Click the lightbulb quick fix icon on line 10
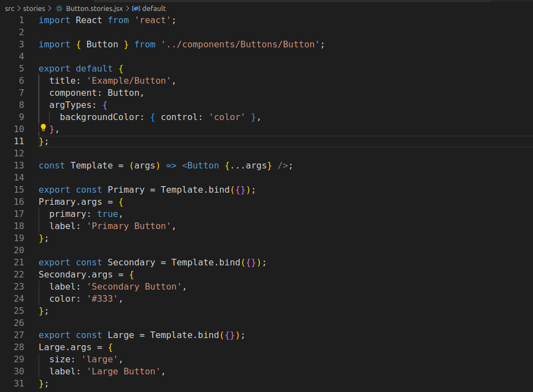 [43, 128]
